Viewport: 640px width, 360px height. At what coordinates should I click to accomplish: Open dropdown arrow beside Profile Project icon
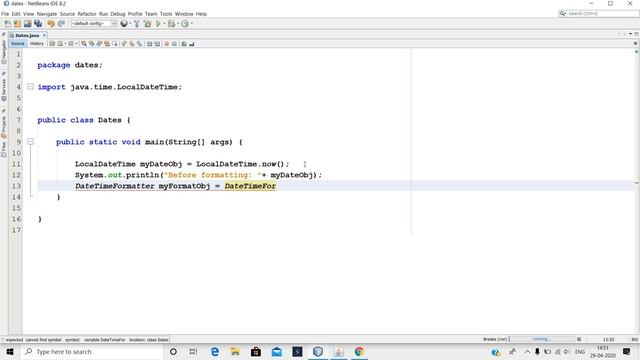coord(191,24)
